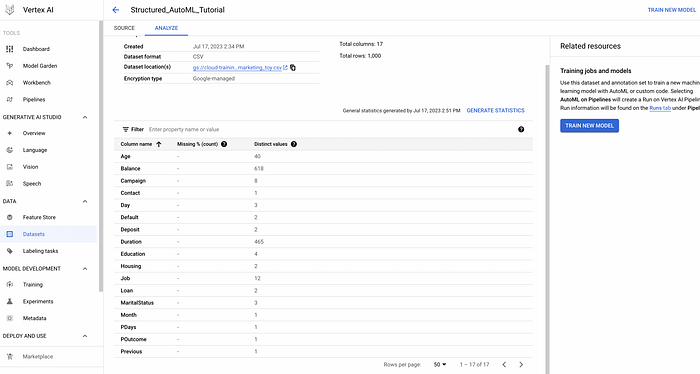Open the Workbench icon

(9, 83)
